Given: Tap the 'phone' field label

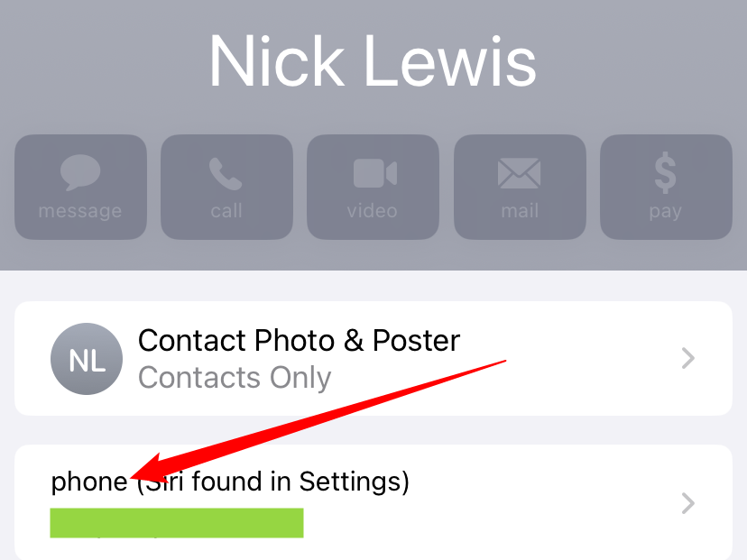Looking at the screenshot, I should [89, 482].
